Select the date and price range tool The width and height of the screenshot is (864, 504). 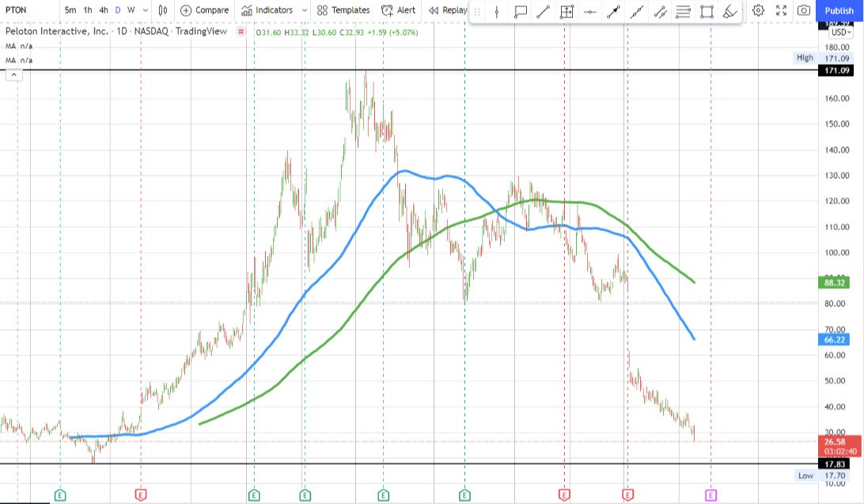click(567, 11)
